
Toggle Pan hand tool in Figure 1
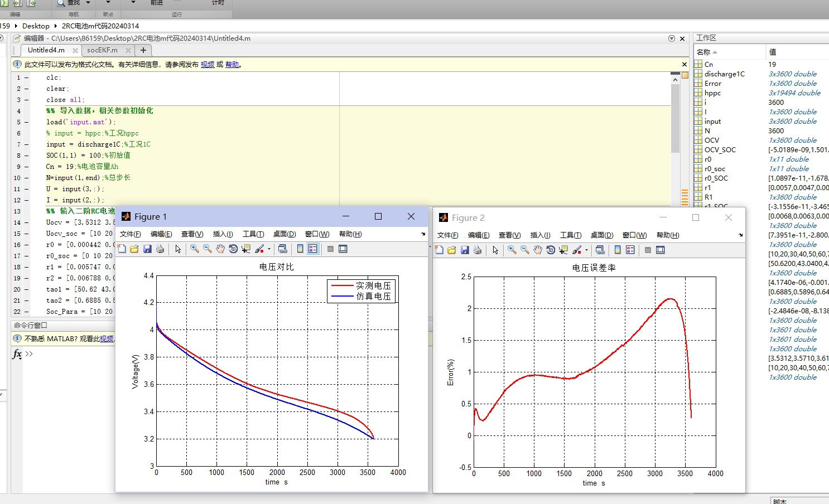(x=220, y=249)
